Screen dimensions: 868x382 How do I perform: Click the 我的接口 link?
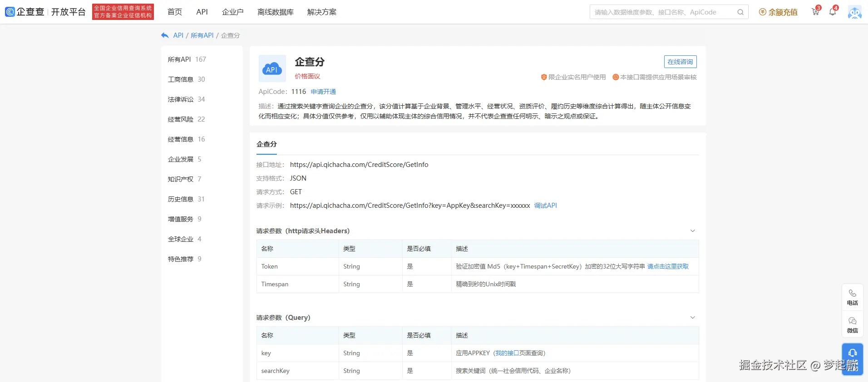[507, 353]
